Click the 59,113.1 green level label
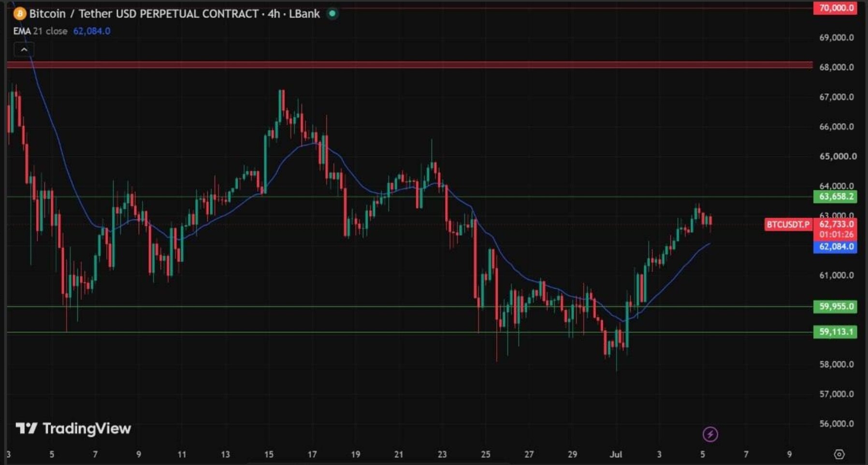 pos(836,332)
